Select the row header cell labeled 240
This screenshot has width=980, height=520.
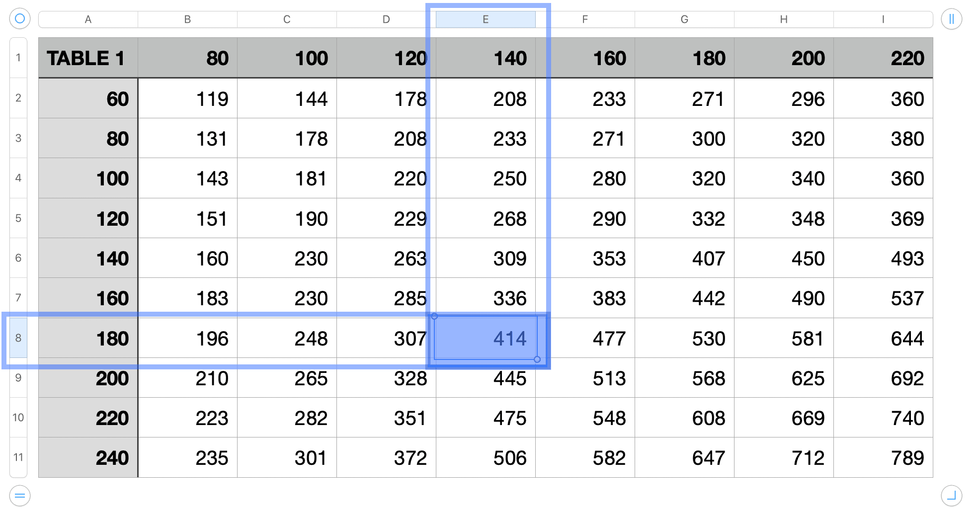coord(87,458)
